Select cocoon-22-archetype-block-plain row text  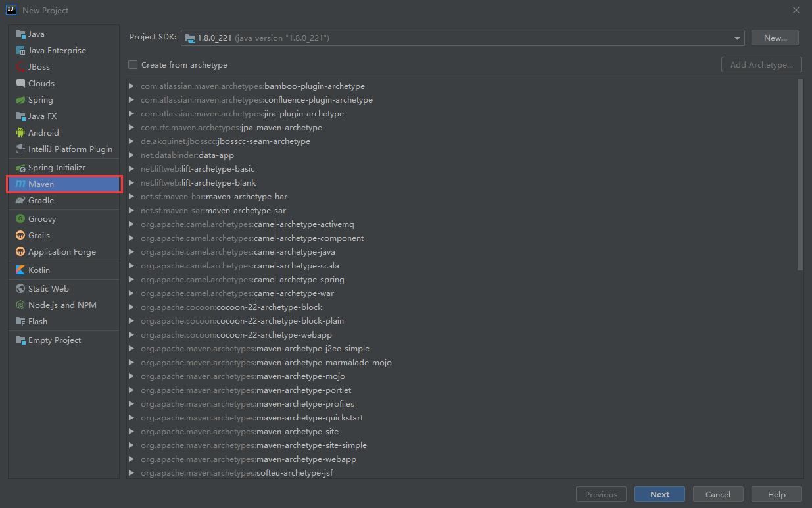(242, 321)
